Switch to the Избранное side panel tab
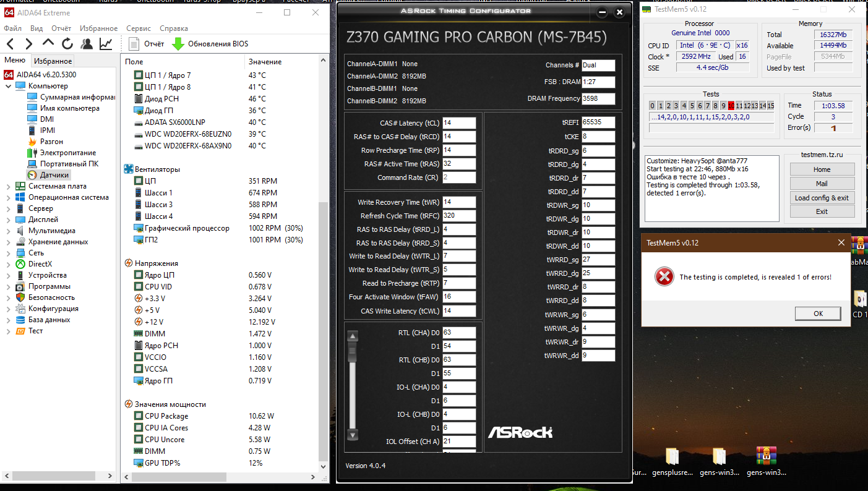Screen dimensions: 868x491 (53, 61)
